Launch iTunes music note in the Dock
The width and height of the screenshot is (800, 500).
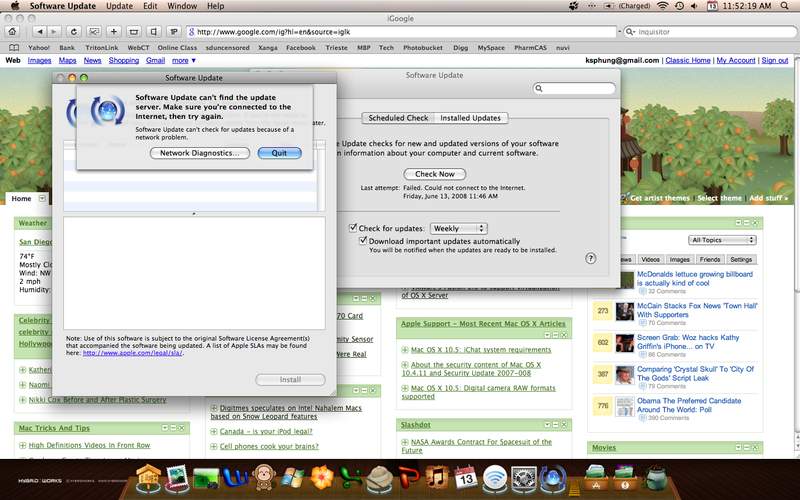(437, 478)
